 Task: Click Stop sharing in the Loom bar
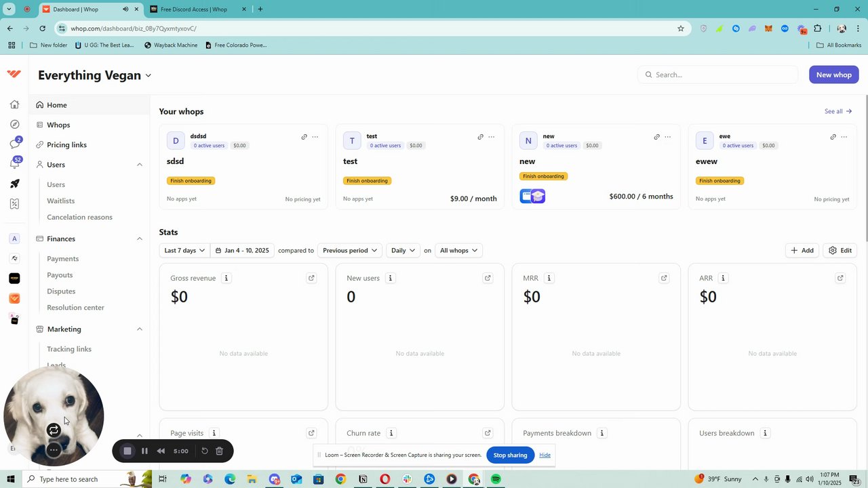click(x=510, y=455)
